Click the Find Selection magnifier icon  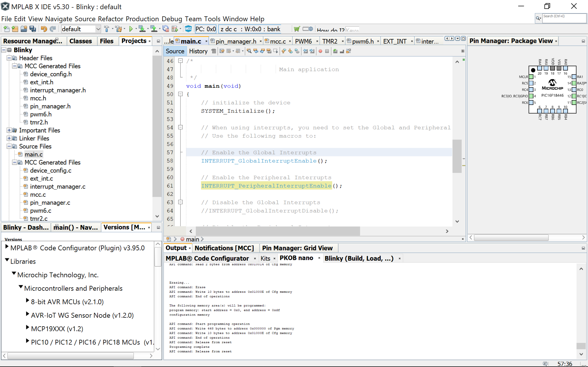(x=249, y=51)
